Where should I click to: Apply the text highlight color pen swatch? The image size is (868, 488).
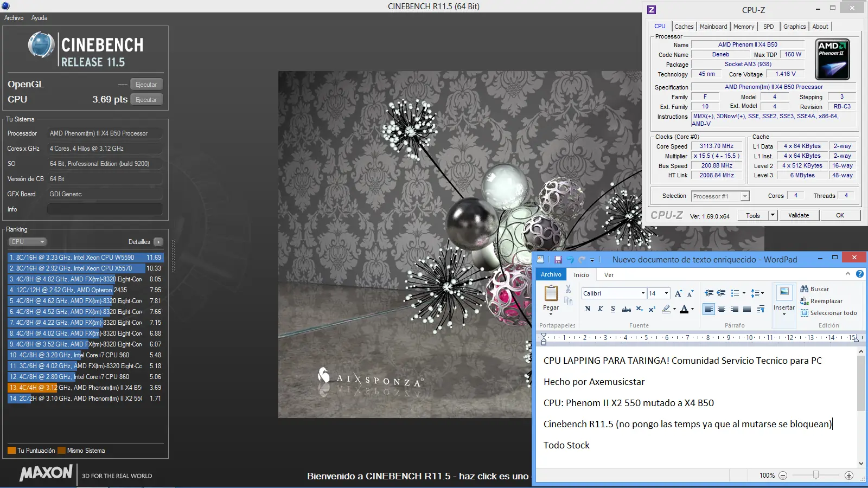point(666,309)
